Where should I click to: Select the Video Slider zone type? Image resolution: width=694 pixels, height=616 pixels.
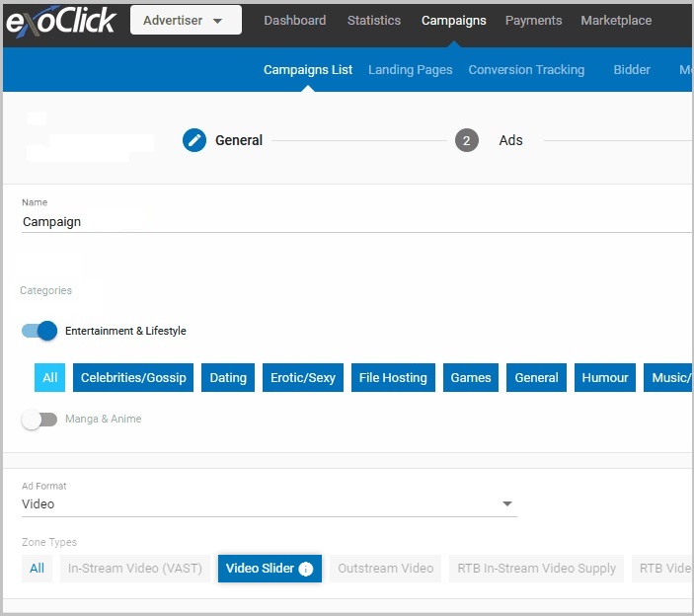coord(270,569)
